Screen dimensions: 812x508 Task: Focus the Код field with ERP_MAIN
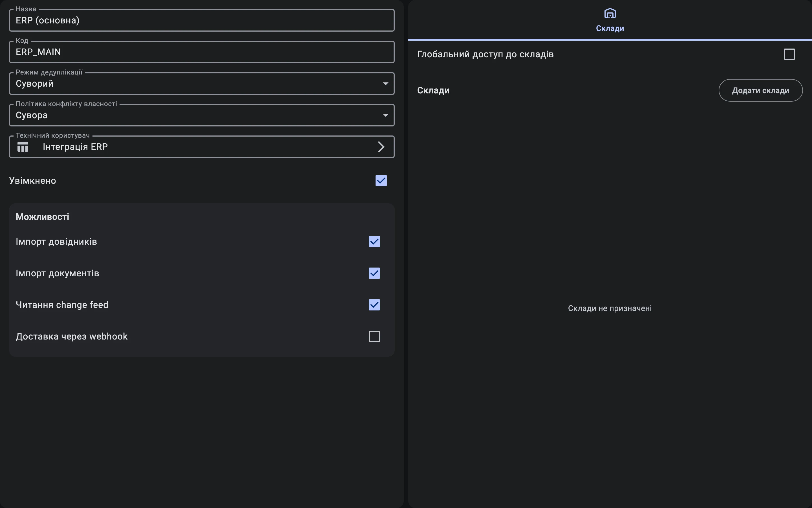202,52
